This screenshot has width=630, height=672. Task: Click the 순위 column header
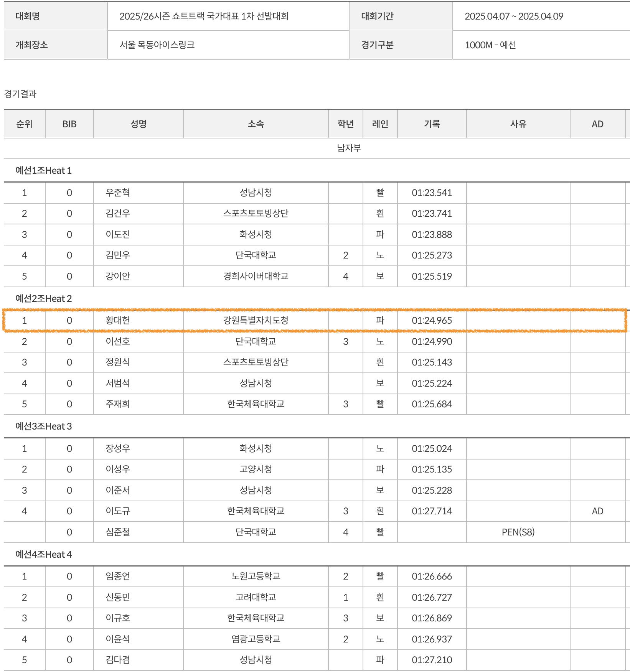[24, 124]
